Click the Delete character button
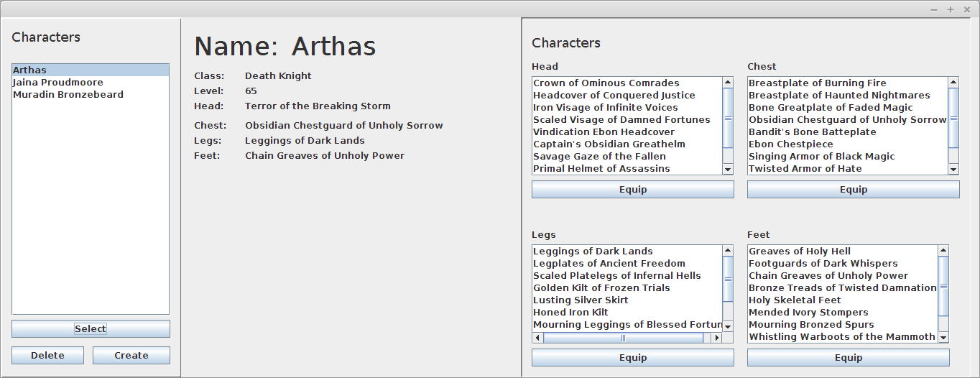The height and width of the screenshot is (378, 980). (47, 355)
